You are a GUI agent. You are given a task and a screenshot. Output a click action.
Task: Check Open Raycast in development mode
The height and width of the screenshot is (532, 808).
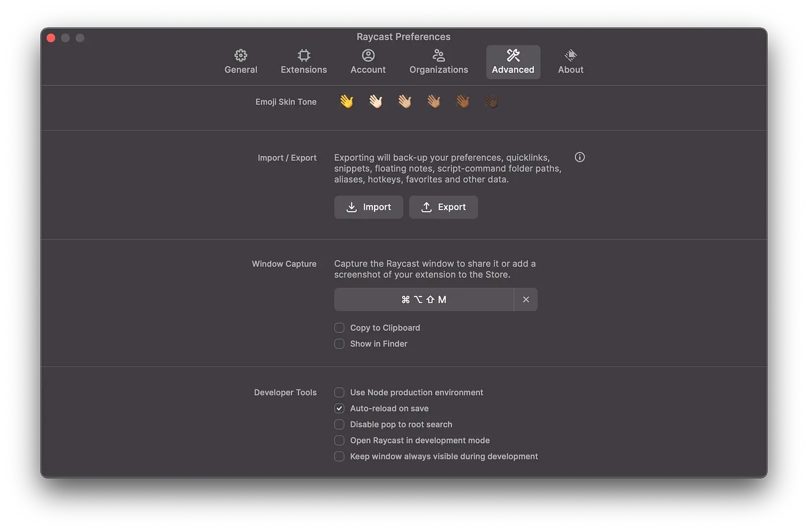coord(339,440)
